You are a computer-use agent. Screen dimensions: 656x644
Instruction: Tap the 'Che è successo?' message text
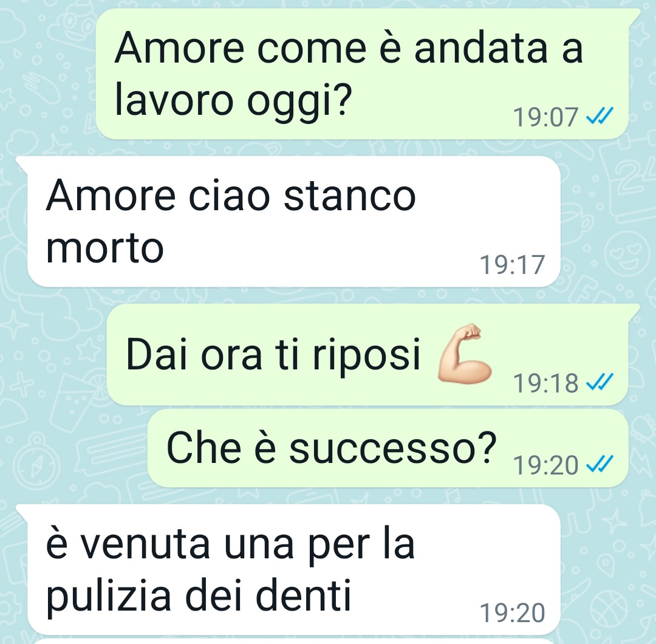point(332,448)
